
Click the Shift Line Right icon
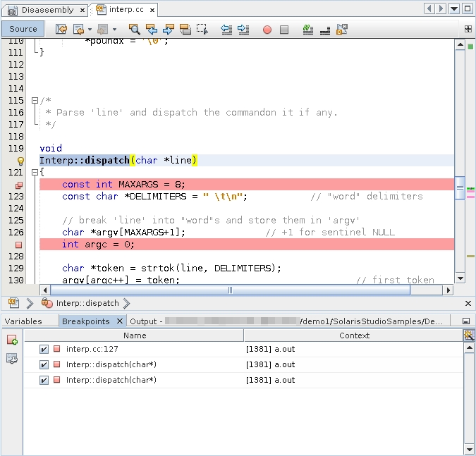point(243,29)
